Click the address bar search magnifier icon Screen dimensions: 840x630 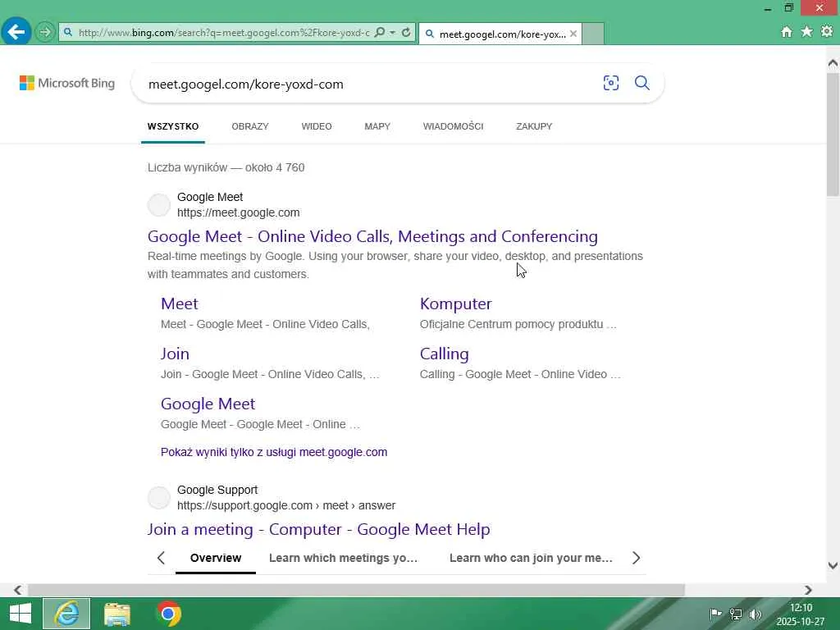coord(379,33)
